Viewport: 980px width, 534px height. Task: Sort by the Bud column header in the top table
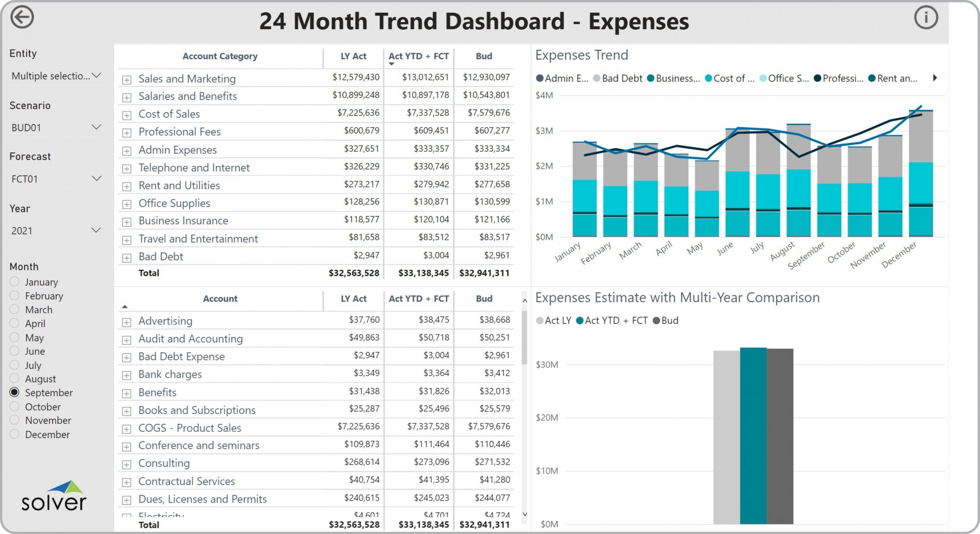(483, 56)
